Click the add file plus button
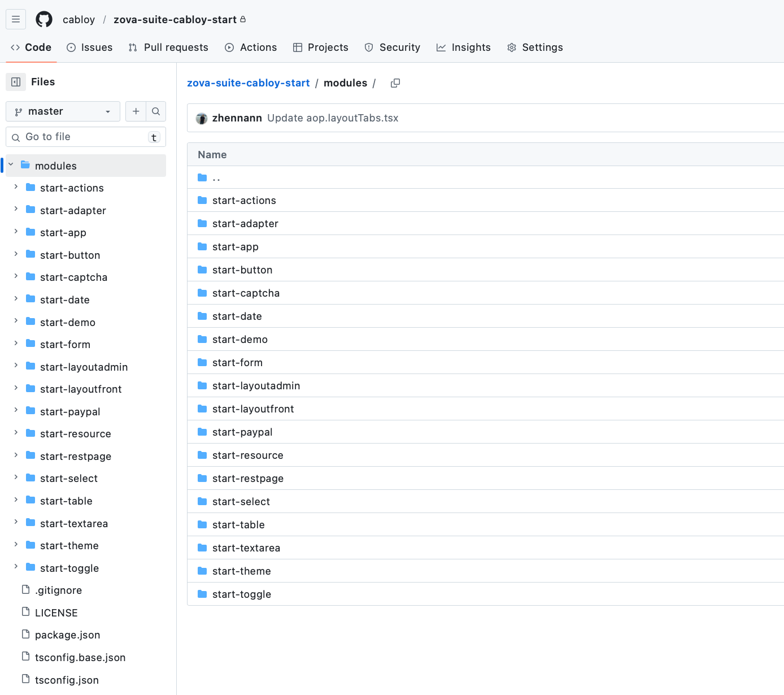Screen dimensions: 784x695 tap(136, 111)
